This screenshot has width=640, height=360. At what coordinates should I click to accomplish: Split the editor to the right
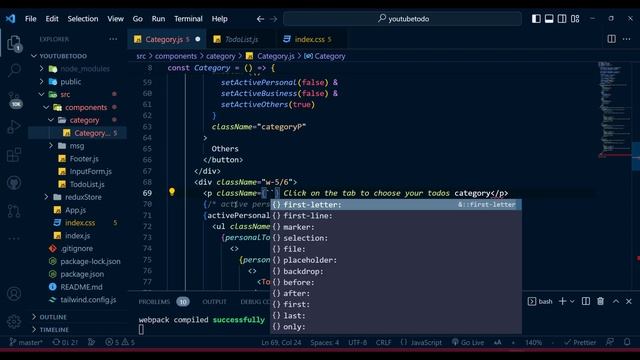pos(611,39)
